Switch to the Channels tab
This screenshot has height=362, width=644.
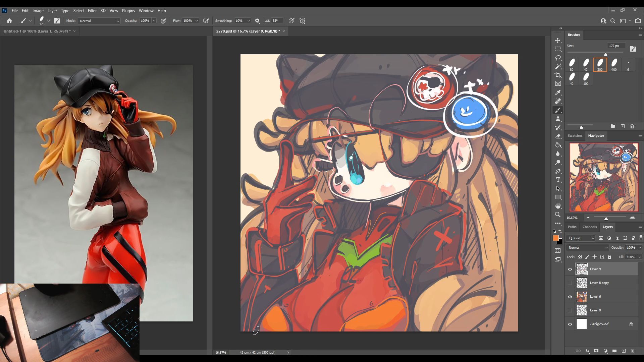589,227
